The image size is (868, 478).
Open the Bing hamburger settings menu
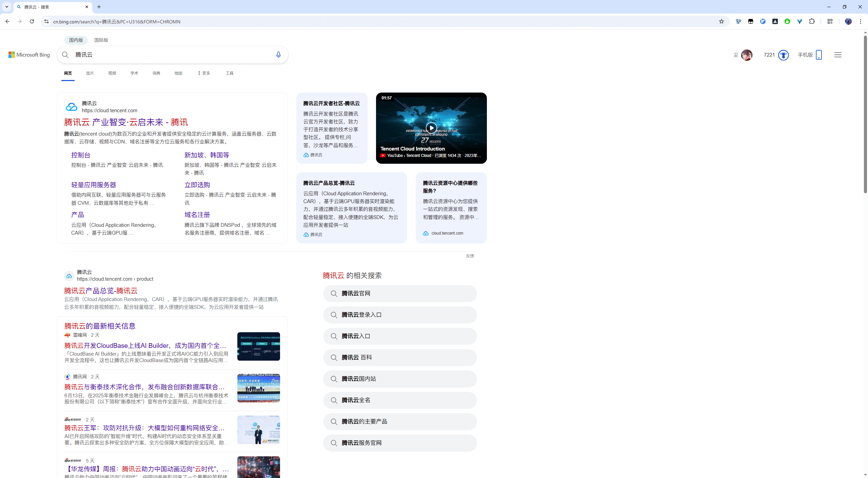(x=838, y=55)
